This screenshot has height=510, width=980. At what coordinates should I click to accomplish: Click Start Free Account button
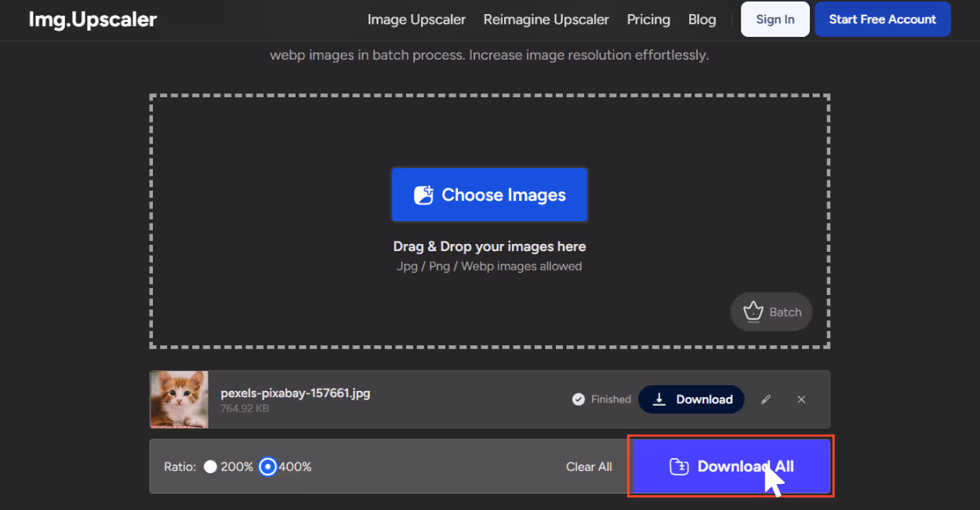click(883, 20)
